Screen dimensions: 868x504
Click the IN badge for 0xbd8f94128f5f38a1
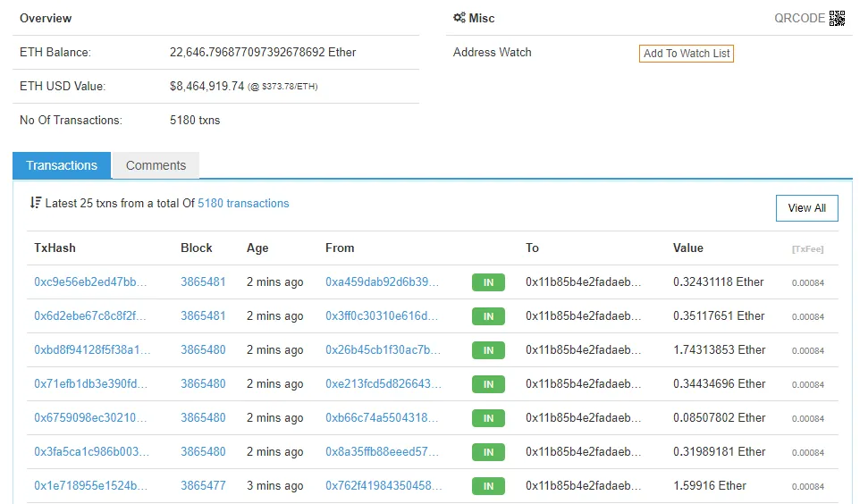tap(488, 350)
